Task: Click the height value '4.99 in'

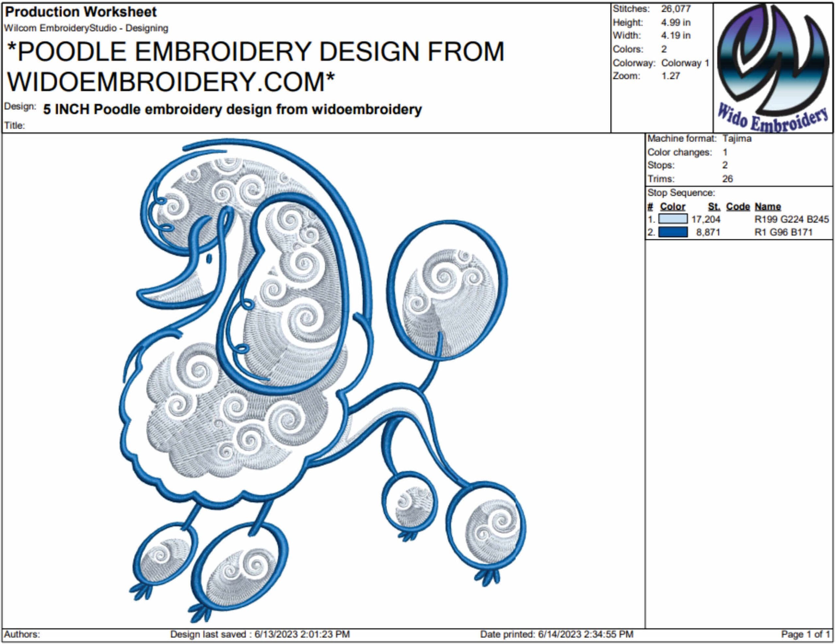Action: 676,23
